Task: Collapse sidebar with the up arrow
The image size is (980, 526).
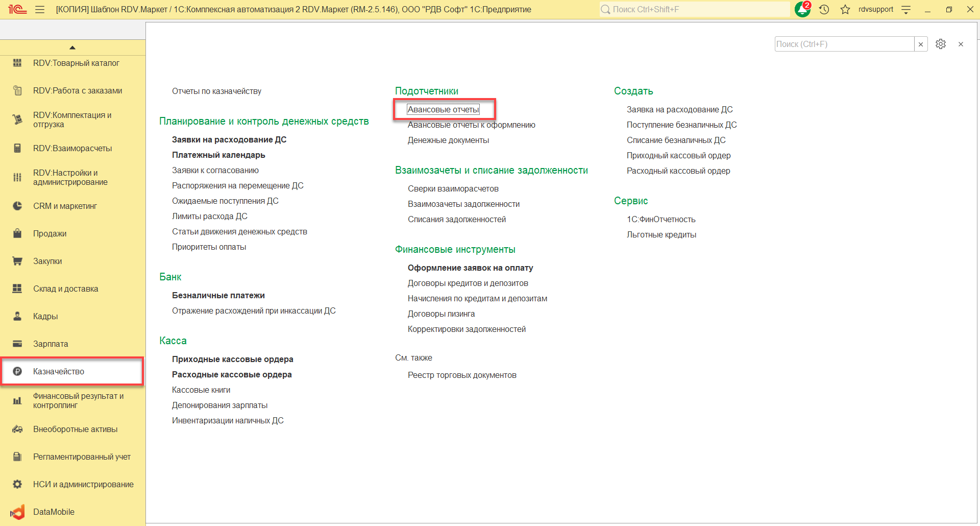Action: (72, 47)
